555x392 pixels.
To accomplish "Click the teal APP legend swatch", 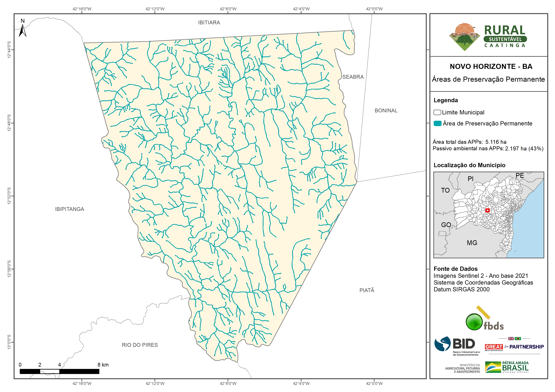I will pos(437,123).
